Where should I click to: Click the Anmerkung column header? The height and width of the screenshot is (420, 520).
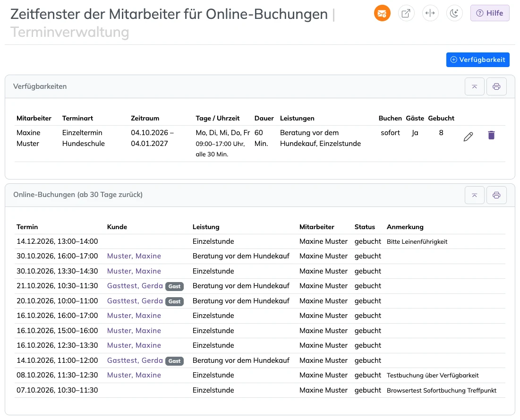click(405, 227)
